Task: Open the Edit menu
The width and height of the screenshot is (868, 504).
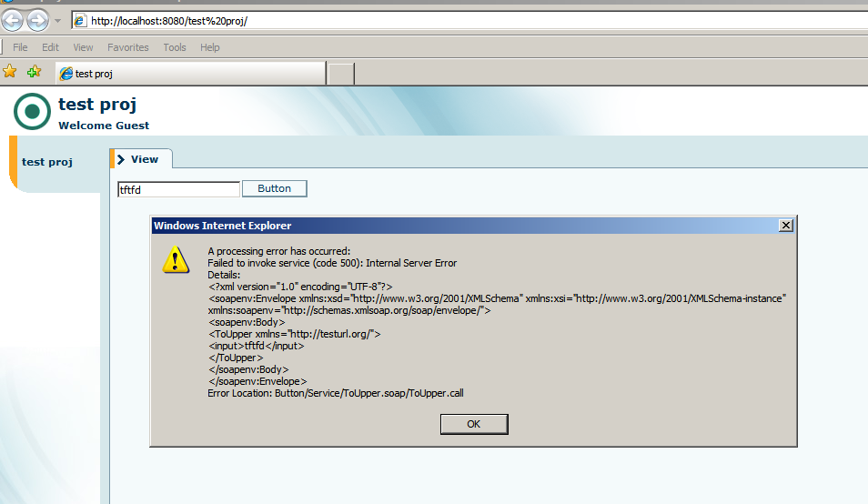Action: pyautogui.click(x=50, y=47)
